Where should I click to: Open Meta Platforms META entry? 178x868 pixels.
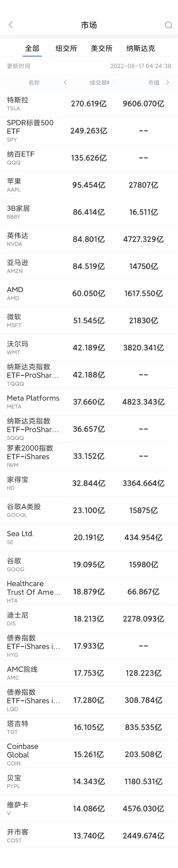click(x=89, y=402)
